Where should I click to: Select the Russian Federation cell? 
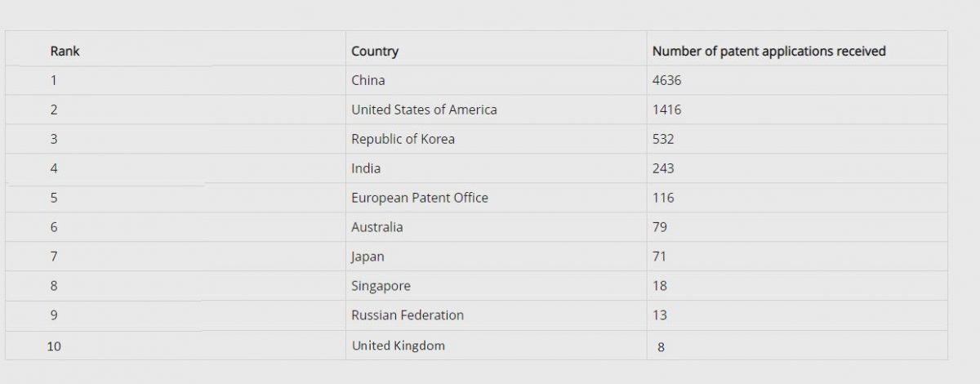(x=407, y=315)
